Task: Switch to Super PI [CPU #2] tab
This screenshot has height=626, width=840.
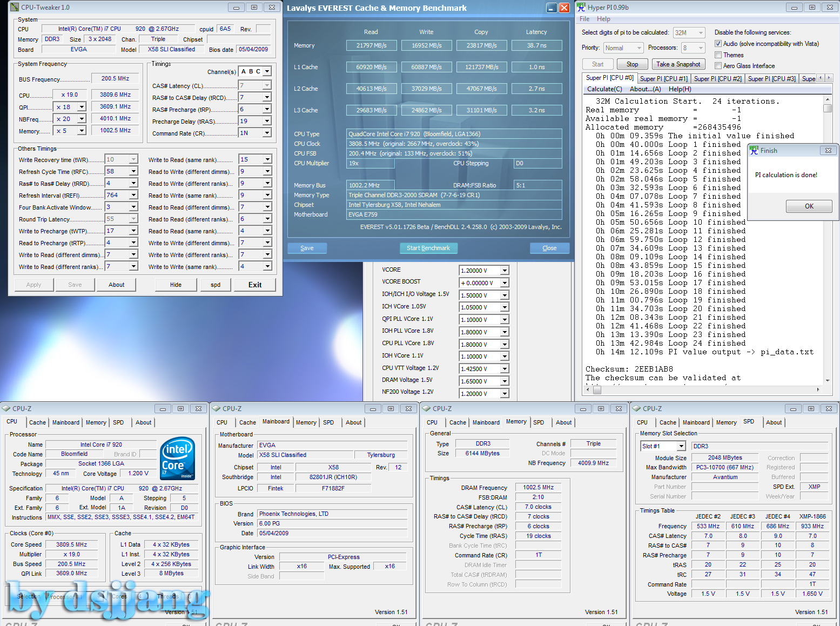Action: click(x=717, y=79)
